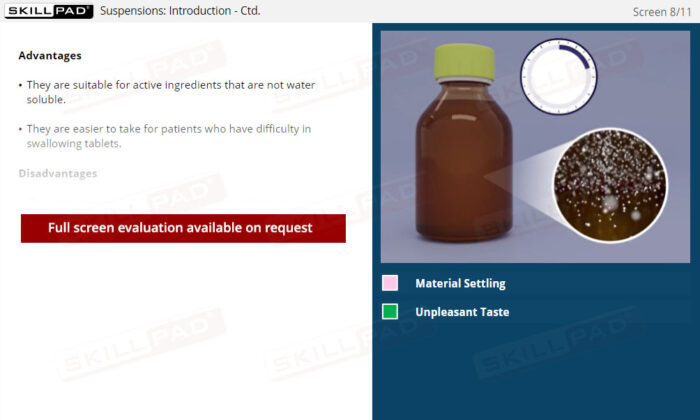This screenshot has height=420, width=700.
Task: Click the Suspensions: Introduction - Ctd. title
Action: (x=180, y=11)
